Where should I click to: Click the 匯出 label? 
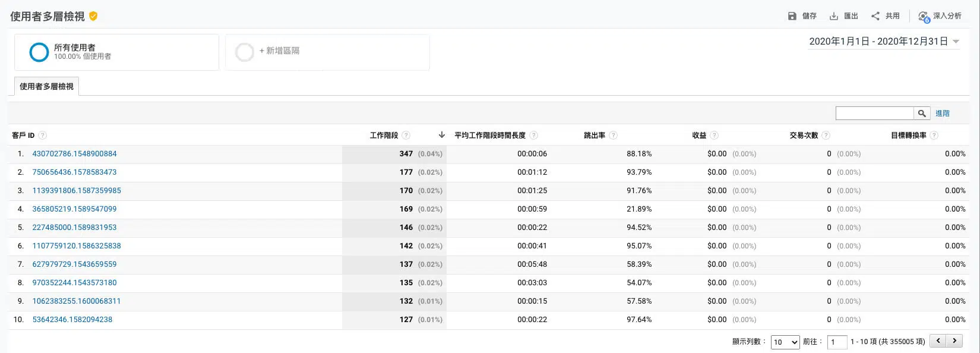click(x=851, y=16)
